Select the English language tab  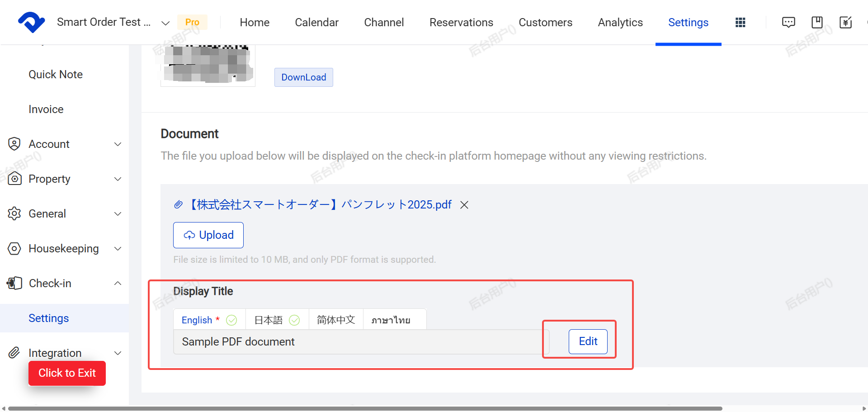(209, 320)
